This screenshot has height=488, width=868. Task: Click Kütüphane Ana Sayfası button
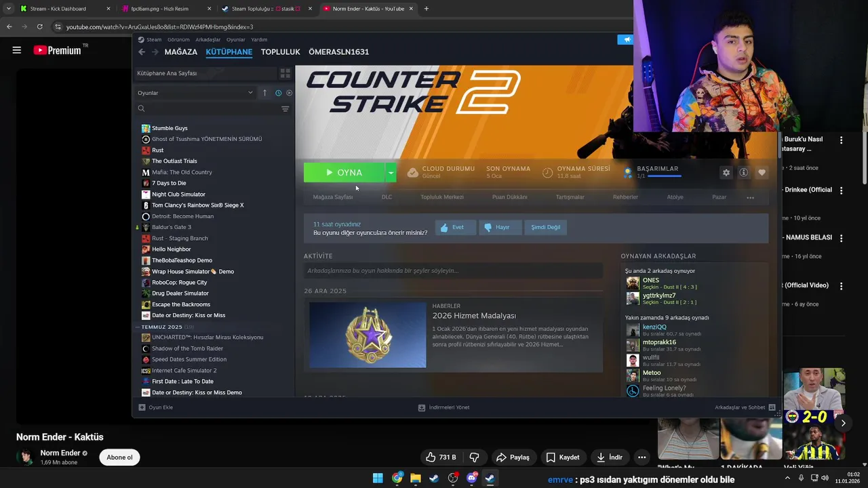tap(205, 73)
